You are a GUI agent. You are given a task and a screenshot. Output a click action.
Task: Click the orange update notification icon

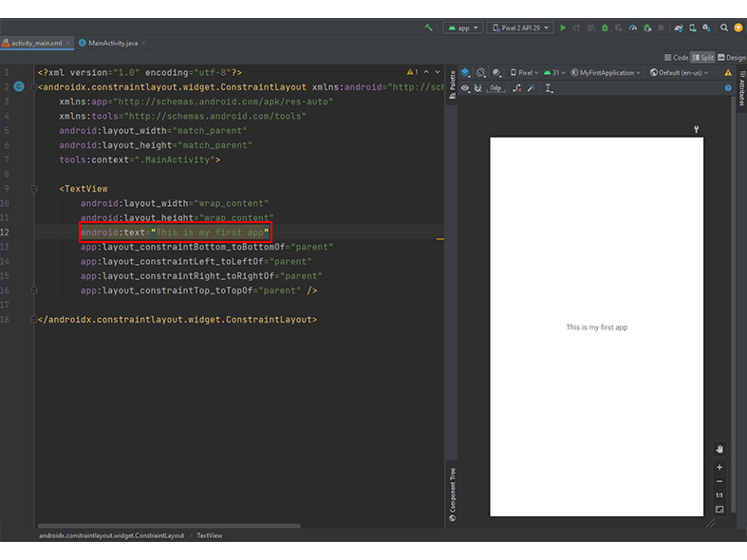tap(738, 28)
